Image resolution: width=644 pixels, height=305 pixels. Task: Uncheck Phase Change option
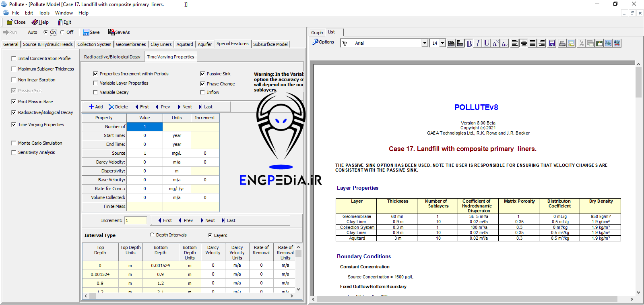click(x=202, y=84)
